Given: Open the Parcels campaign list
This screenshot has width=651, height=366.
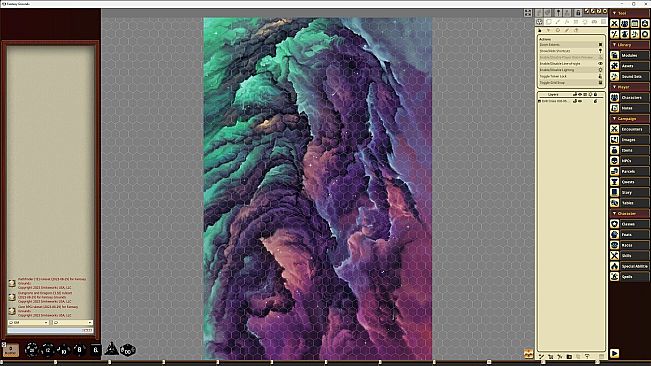Looking at the screenshot, I should click(x=629, y=171).
